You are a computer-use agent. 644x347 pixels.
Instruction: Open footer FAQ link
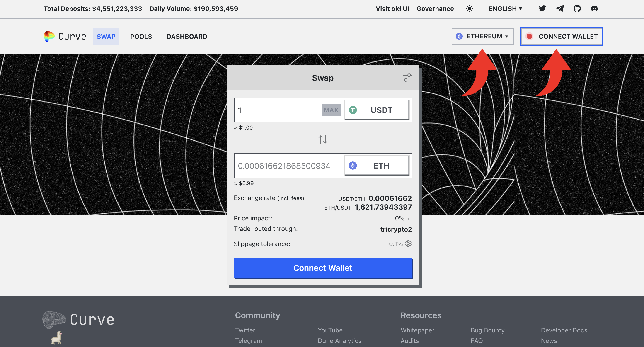477,341
